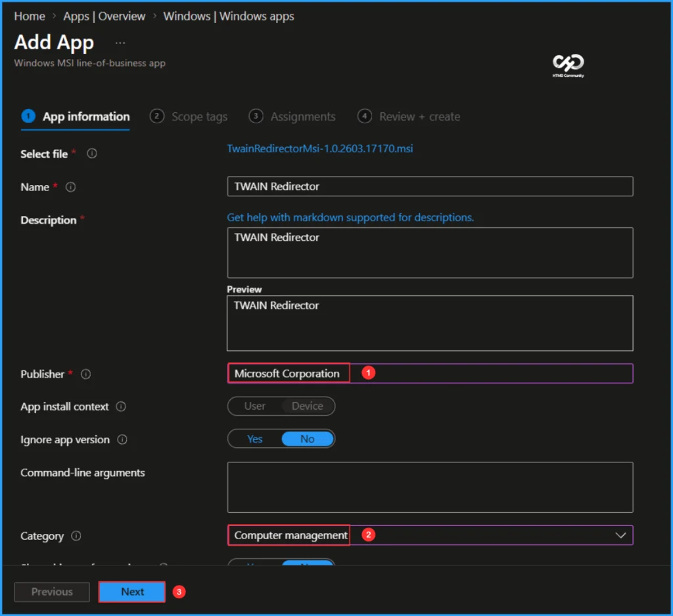The height and width of the screenshot is (616, 673).
Task: Click inside the Description text box
Action: (x=430, y=253)
